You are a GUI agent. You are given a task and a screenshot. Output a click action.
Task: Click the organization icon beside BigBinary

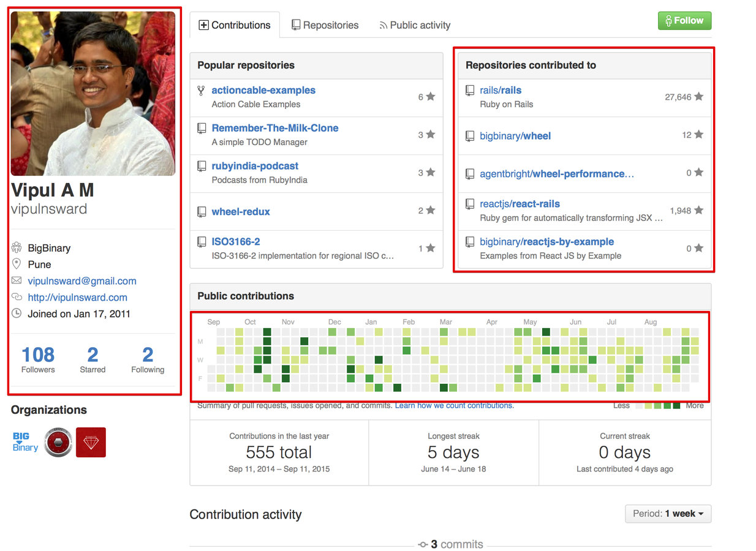point(17,248)
